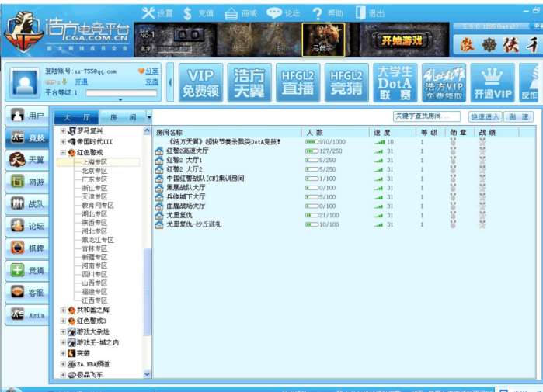Expand the 罗马复兴 tree node

63,130
